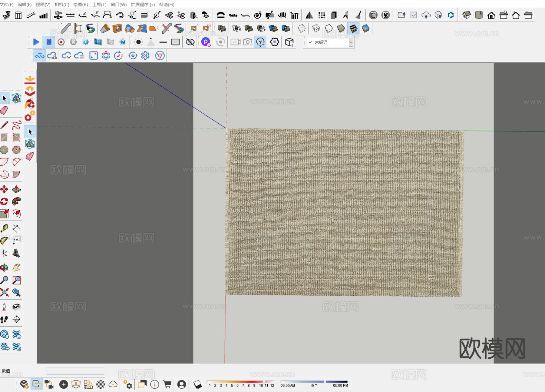
Task: Open the 编辑(E) menu
Action: tap(25, 5)
